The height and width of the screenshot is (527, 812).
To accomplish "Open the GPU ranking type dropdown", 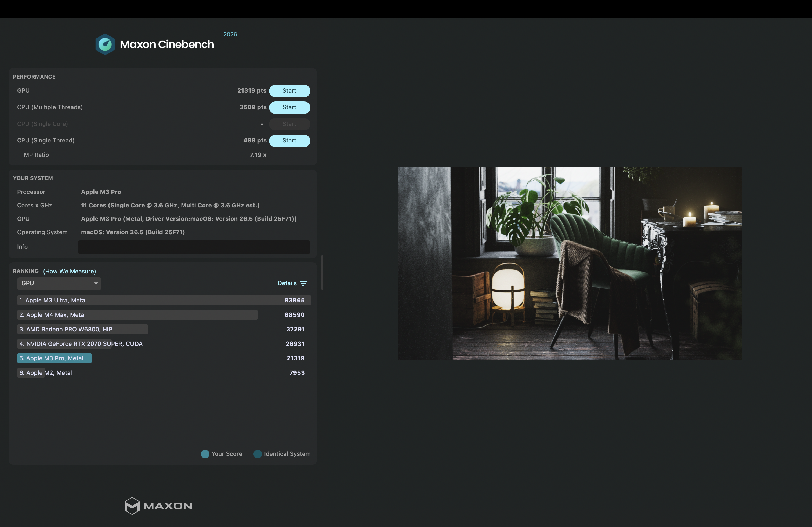I will 59,283.
